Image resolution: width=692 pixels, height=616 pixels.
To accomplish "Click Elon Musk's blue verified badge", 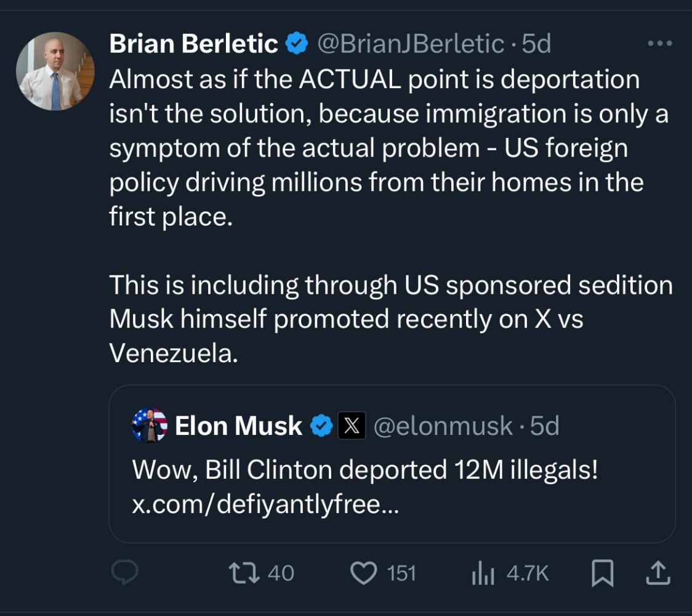I will (321, 426).
